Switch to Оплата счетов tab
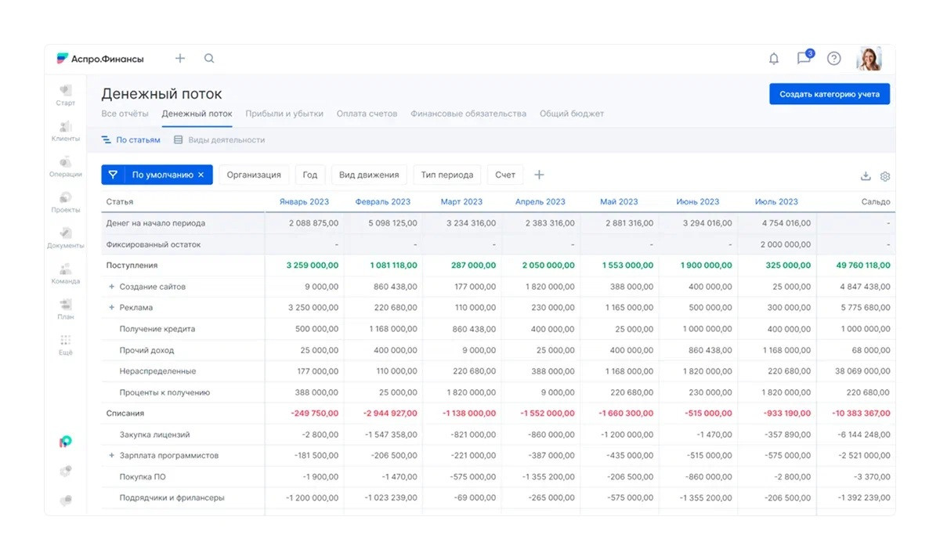940x560 pixels. pyautogui.click(x=367, y=114)
